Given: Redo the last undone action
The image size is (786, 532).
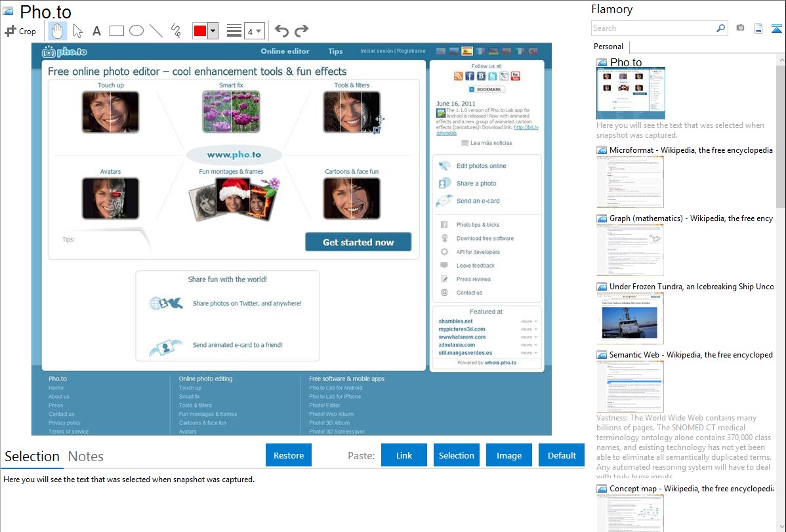Looking at the screenshot, I should (x=301, y=31).
